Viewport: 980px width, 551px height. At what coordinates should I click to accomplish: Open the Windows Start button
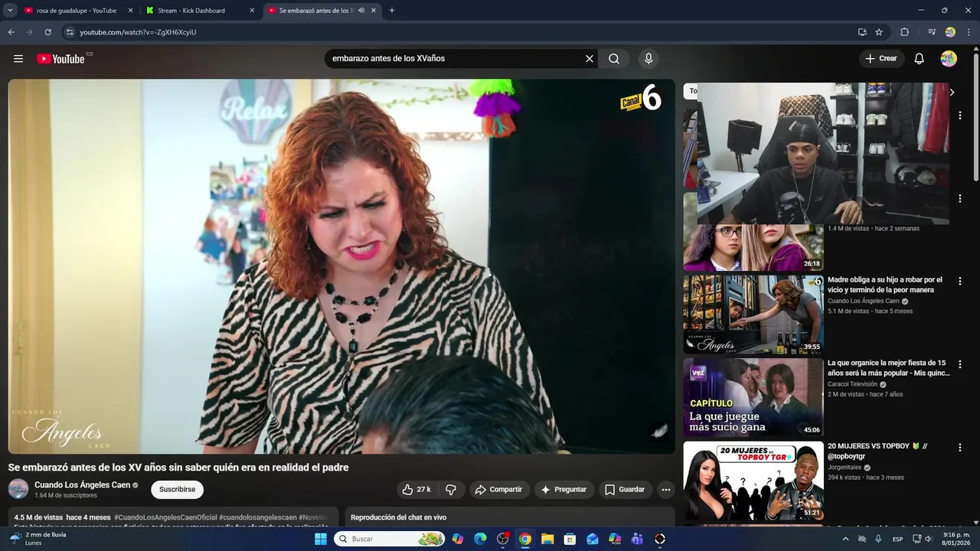click(321, 539)
